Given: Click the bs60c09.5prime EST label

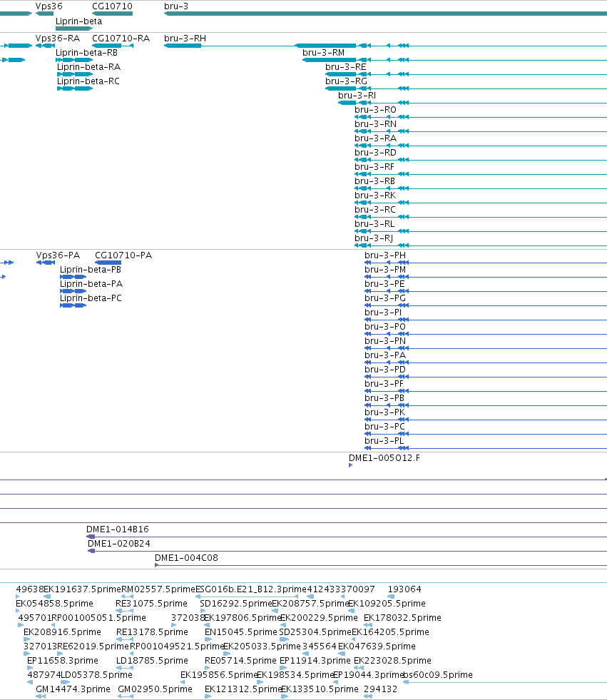Looking at the screenshot, I should point(438,675).
